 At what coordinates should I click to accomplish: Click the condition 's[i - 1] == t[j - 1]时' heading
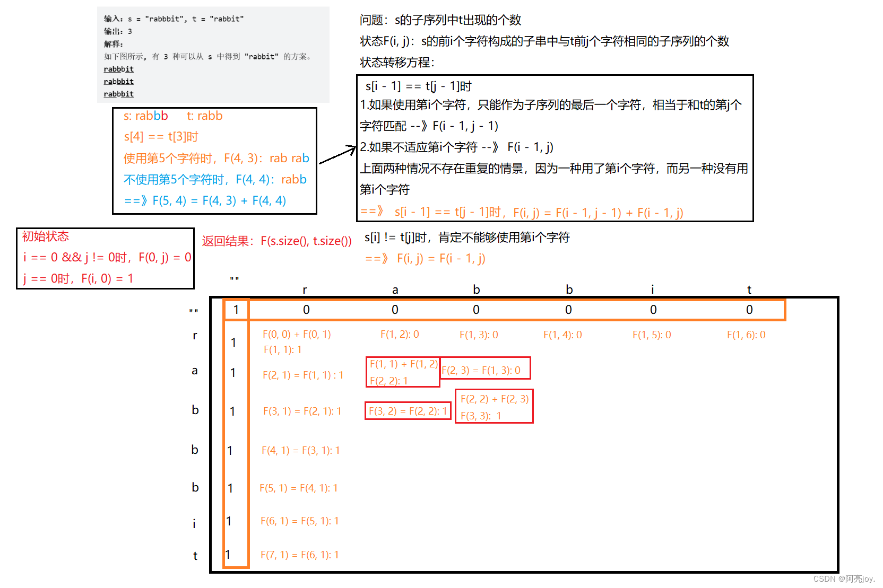click(418, 86)
